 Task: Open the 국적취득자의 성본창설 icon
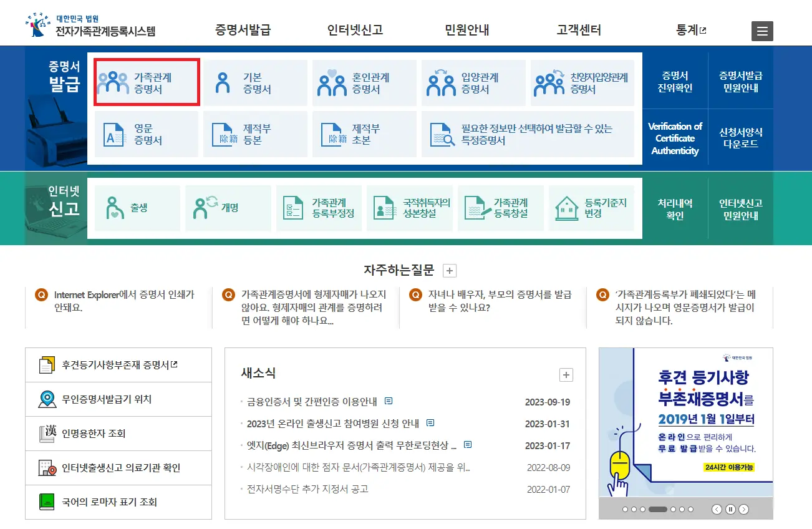tap(410, 208)
